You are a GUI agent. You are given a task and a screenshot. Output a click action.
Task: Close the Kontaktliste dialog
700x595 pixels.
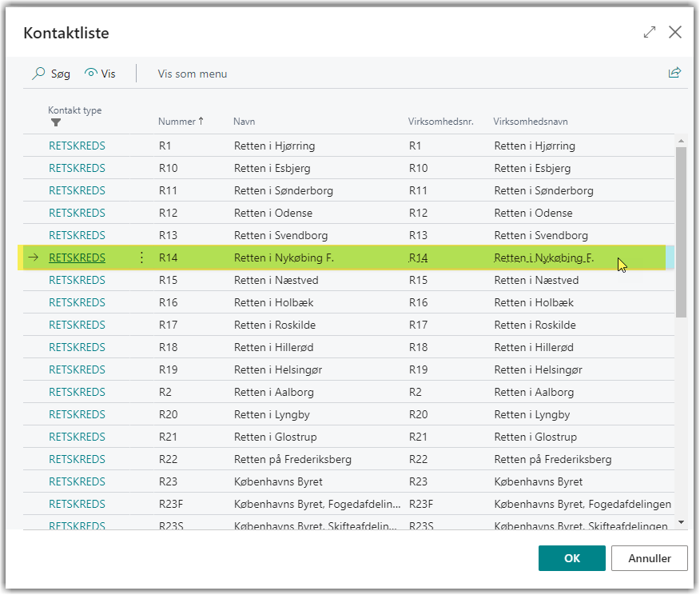pos(675,32)
